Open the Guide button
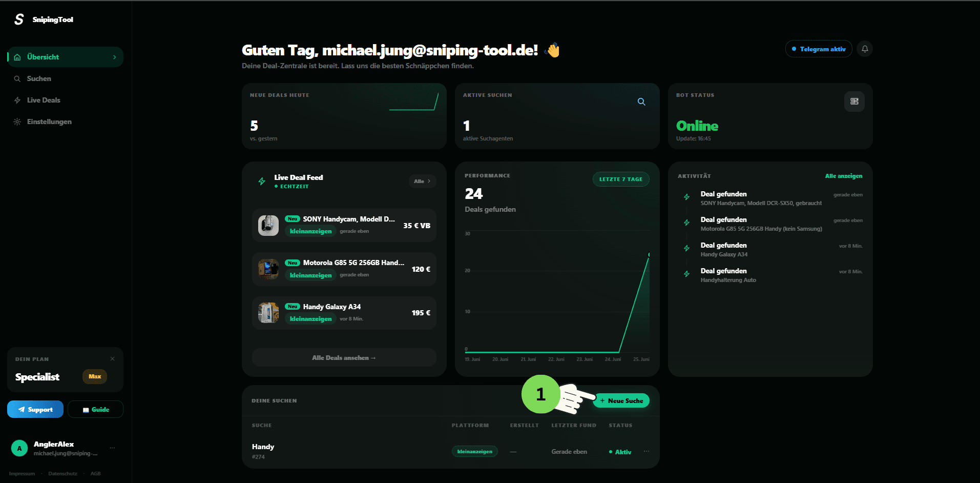 (x=95, y=409)
